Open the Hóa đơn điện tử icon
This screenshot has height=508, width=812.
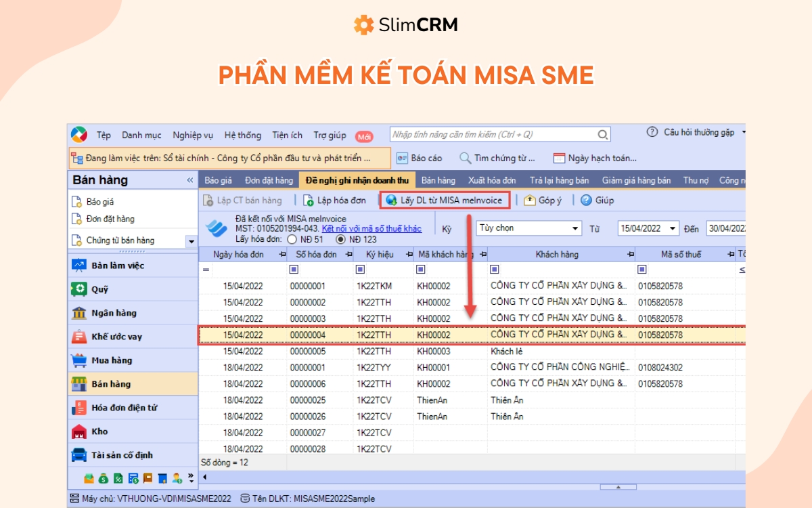pos(80,408)
